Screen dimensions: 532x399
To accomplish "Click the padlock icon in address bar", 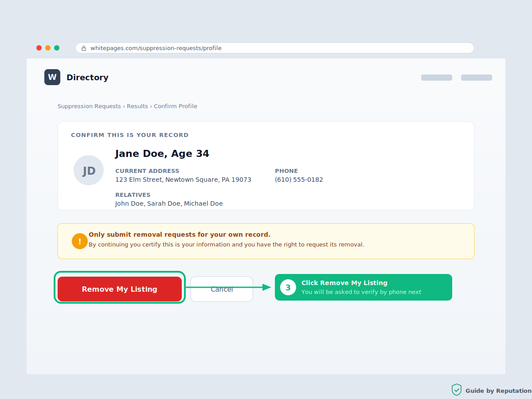I will point(84,48).
